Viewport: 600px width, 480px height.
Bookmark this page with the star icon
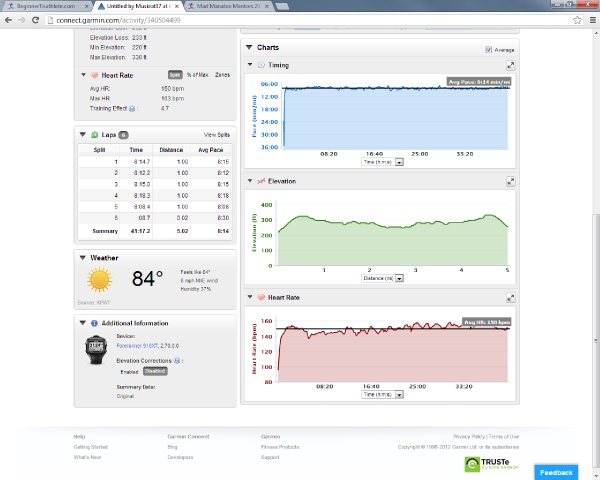[578, 19]
